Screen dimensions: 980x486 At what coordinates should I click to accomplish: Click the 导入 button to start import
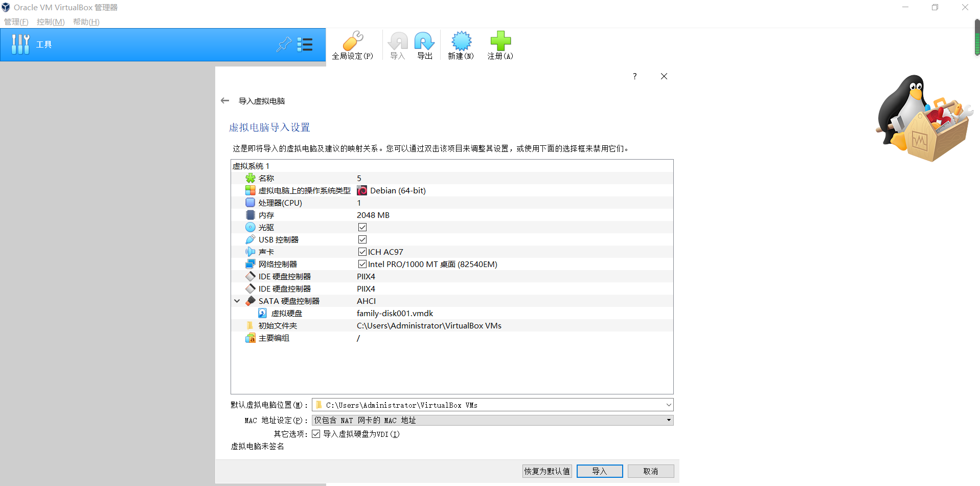point(600,471)
